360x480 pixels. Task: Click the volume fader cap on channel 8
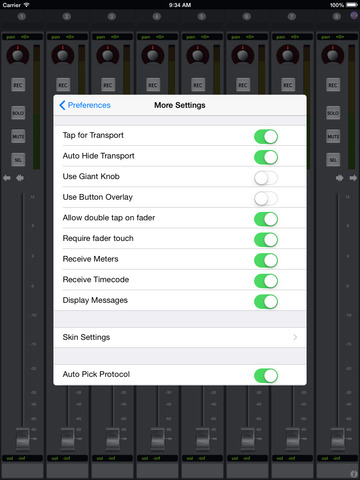click(338, 438)
